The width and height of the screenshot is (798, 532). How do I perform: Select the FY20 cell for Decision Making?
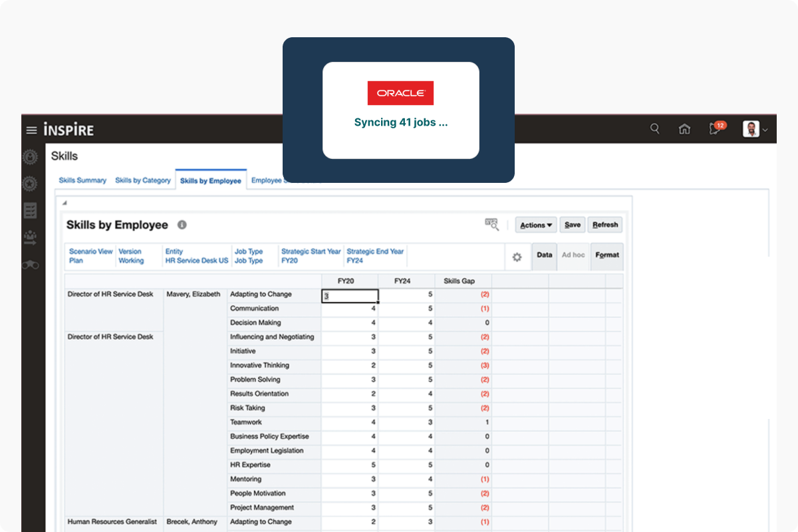(x=350, y=323)
